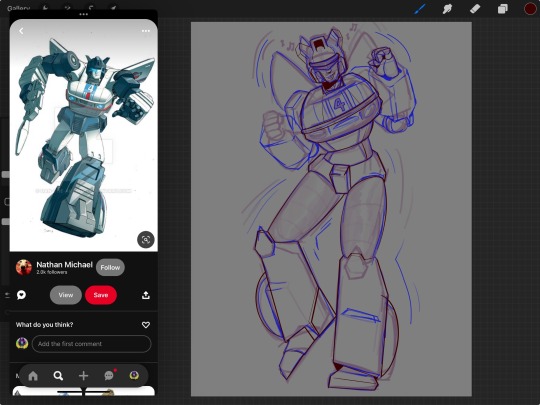Screen dimensions: 540x405
Task: Open the Procreate Gallery
Action: click(19, 8)
